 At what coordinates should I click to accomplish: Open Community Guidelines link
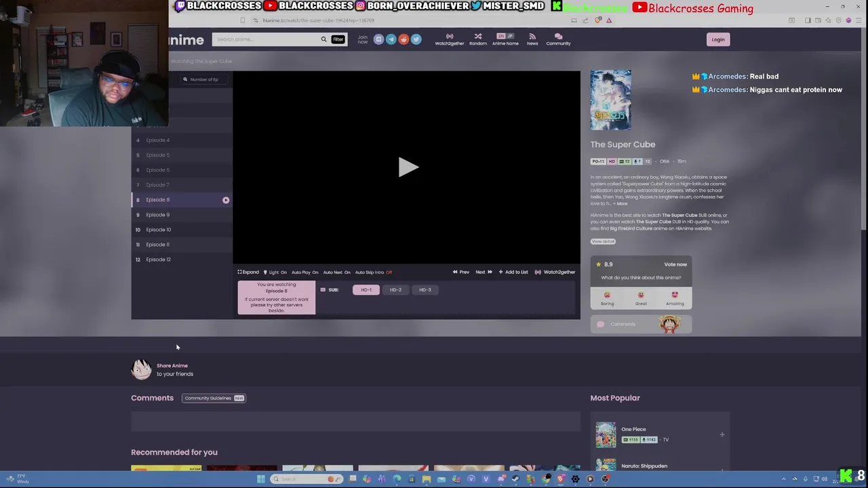pos(214,399)
